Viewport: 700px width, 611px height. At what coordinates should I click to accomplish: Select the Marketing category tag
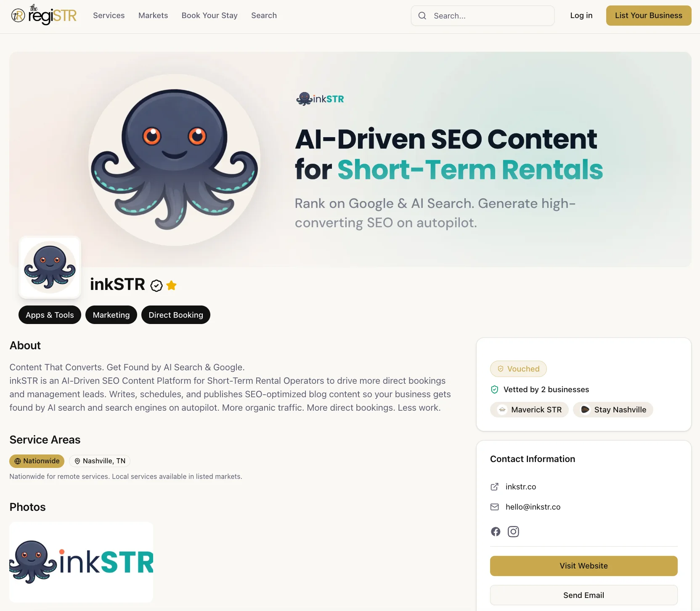(111, 315)
